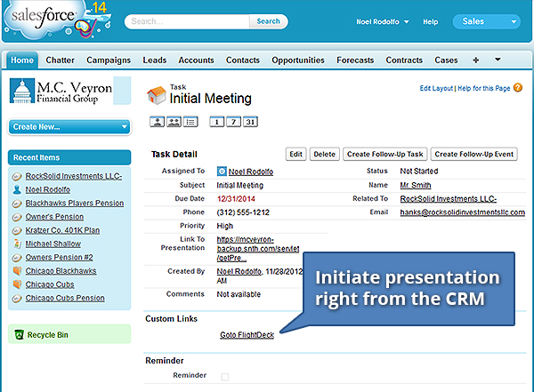Click the Edit task button
The image size is (534, 392).
click(296, 154)
